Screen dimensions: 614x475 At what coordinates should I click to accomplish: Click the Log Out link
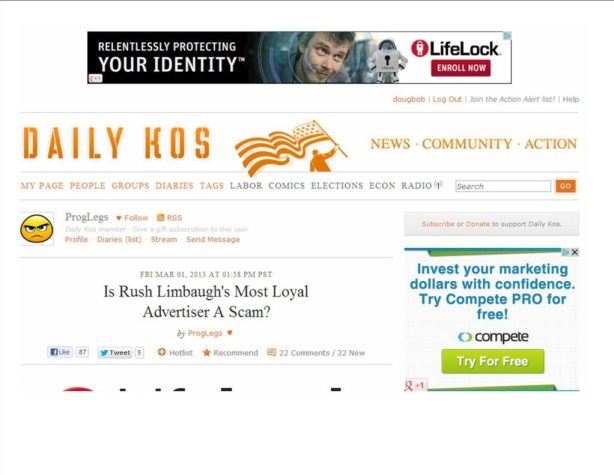click(x=447, y=99)
